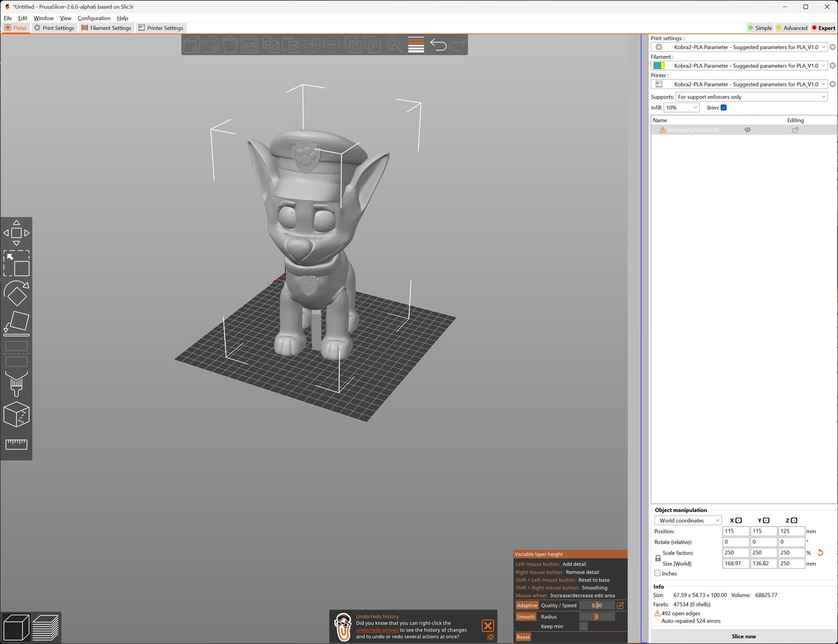Click the object editing icon in list
Screen dimensions: 838x644
pos(795,130)
